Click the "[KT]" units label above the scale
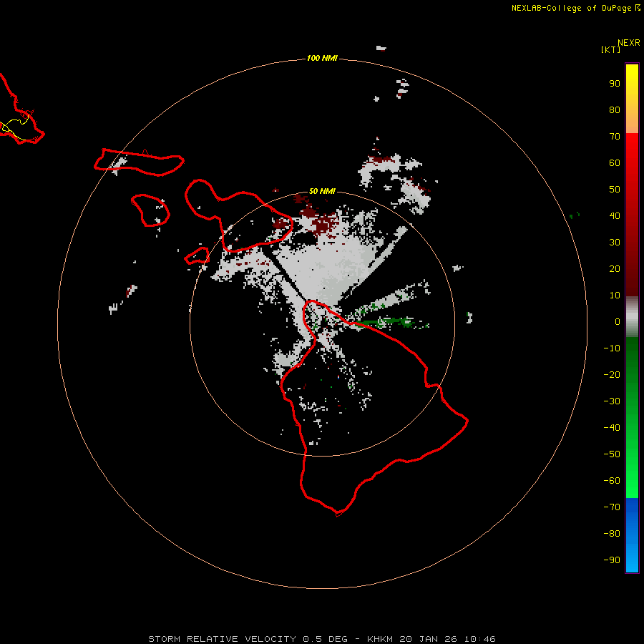Viewport: 644px width, 644px height. click(x=611, y=49)
